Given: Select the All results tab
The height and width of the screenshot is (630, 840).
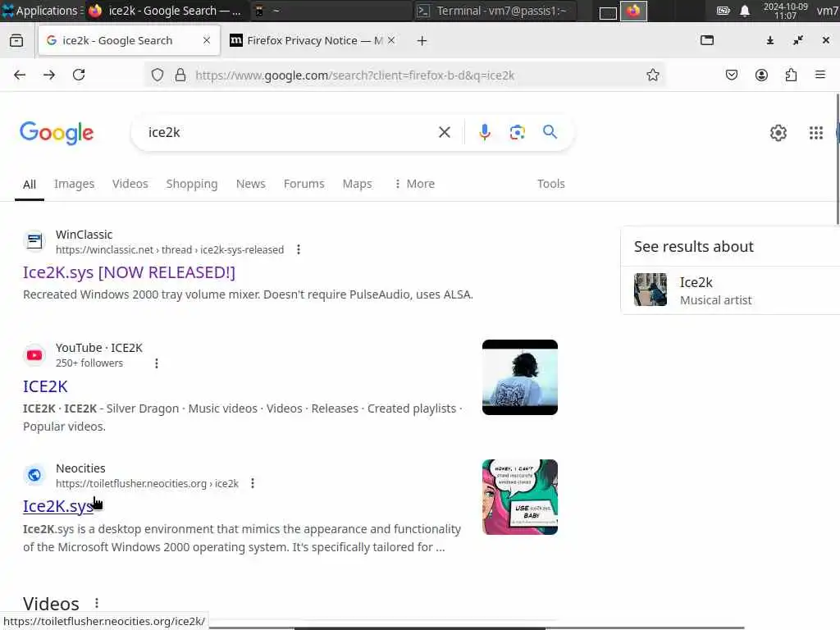Looking at the screenshot, I should tap(30, 185).
